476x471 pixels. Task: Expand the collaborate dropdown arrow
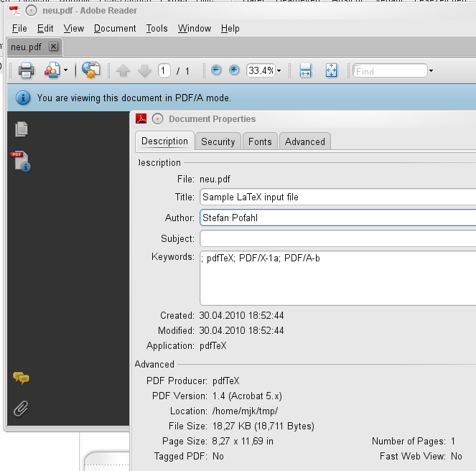pos(65,70)
